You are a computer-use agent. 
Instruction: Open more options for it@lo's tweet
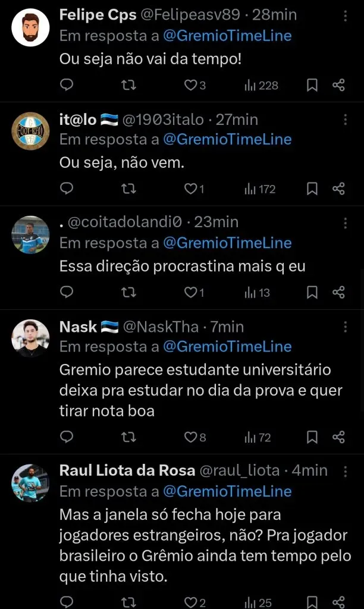tap(346, 119)
